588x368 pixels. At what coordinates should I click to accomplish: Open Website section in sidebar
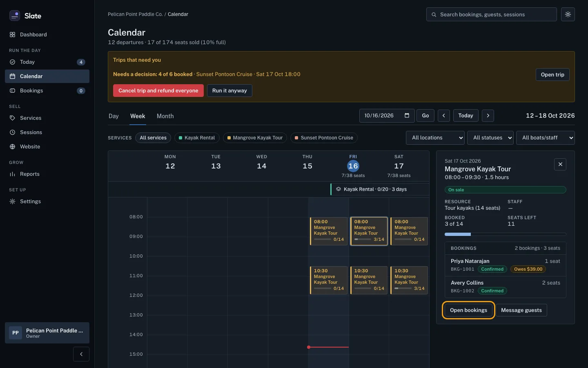pyautogui.click(x=47, y=147)
